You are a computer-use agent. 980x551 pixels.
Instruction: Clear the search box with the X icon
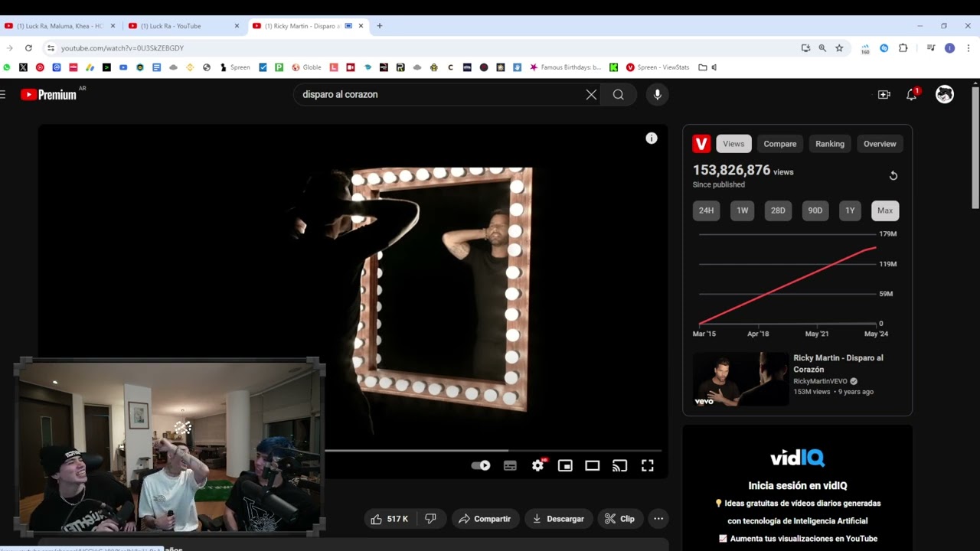point(591,95)
